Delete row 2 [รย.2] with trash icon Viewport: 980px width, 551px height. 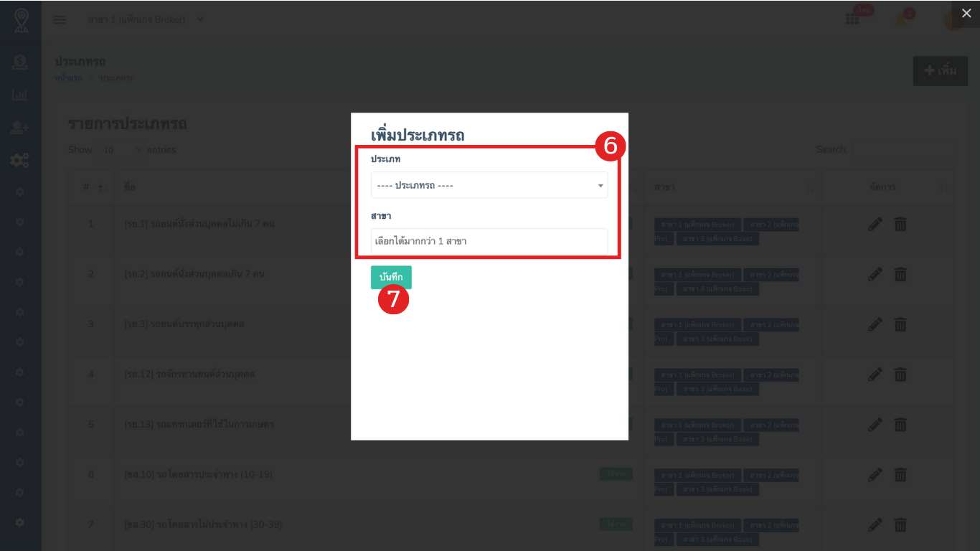tap(900, 274)
